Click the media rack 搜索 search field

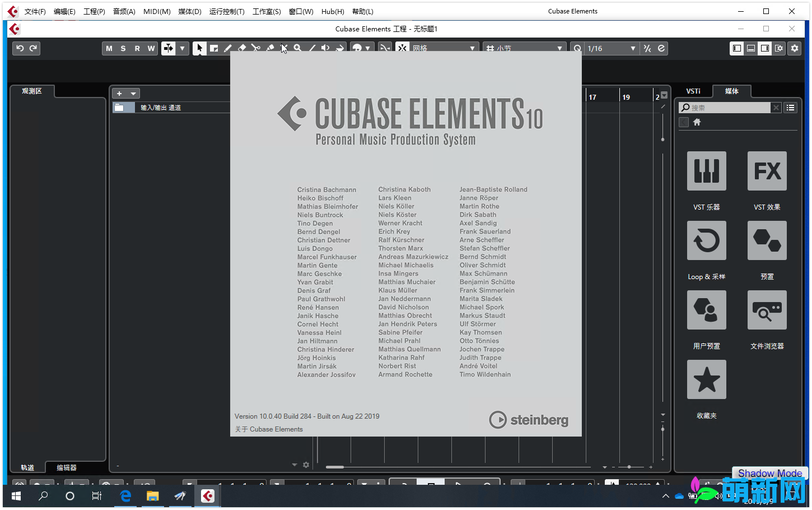(725, 108)
